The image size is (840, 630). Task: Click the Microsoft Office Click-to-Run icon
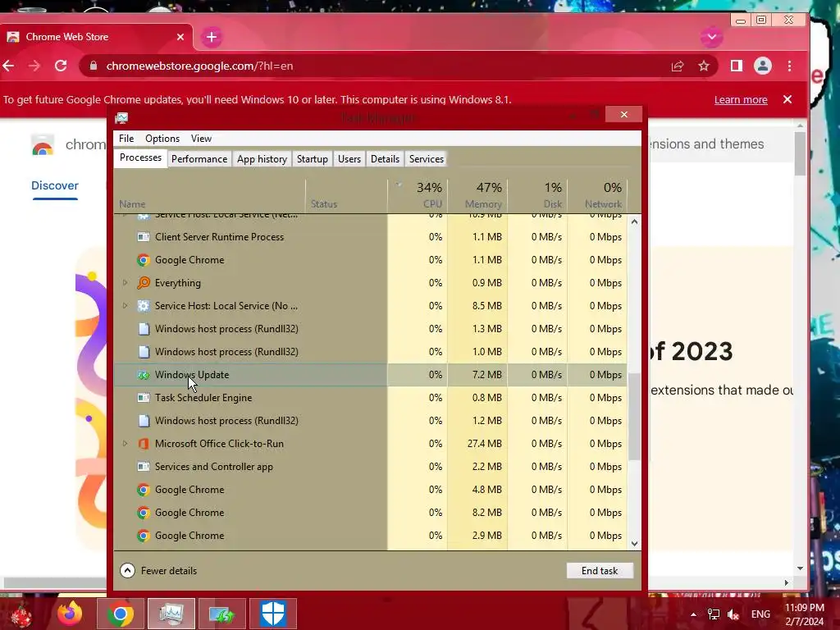point(143,444)
